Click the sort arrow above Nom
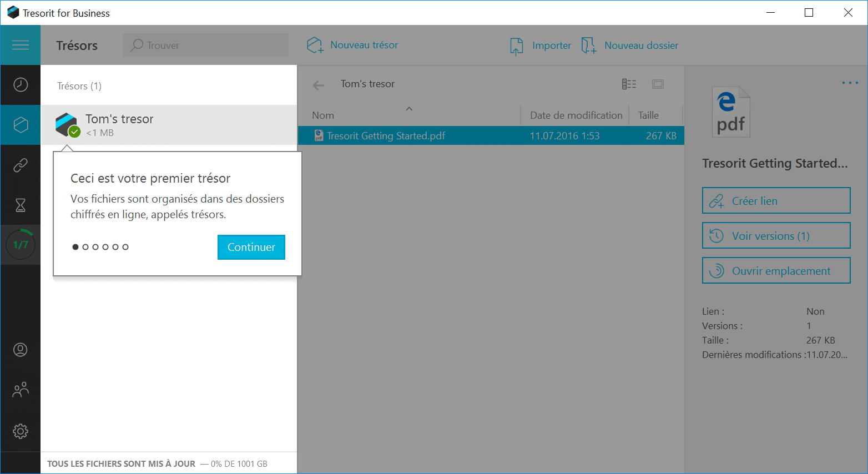 tap(409, 108)
